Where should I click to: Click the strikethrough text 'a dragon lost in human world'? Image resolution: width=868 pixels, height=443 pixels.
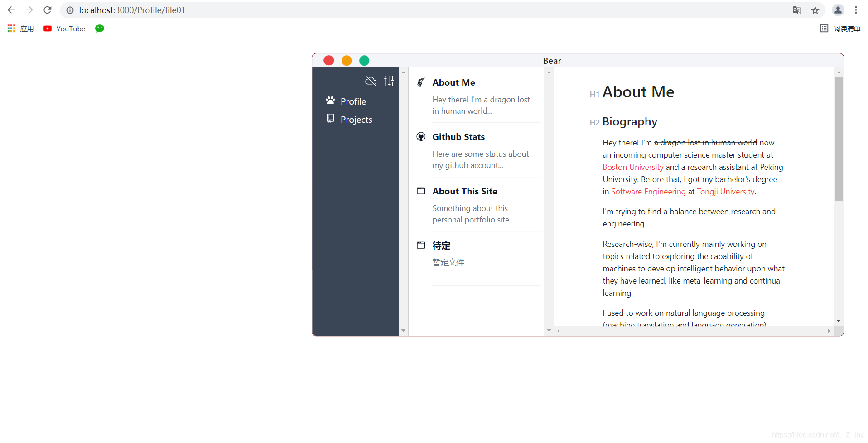(705, 143)
